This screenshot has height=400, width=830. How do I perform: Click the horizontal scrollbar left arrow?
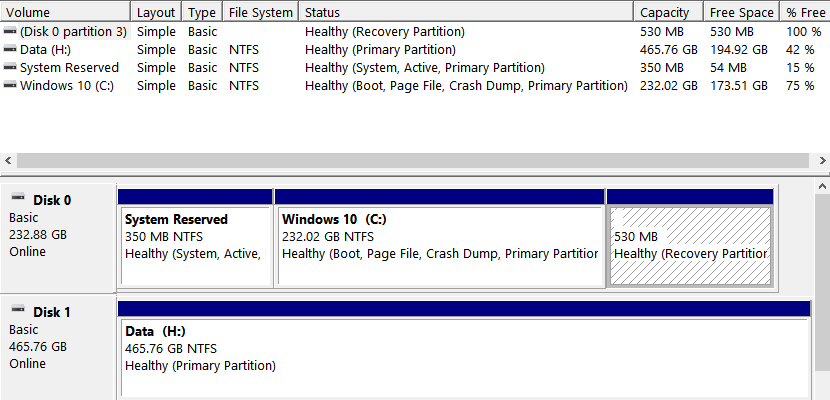(8, 160)
